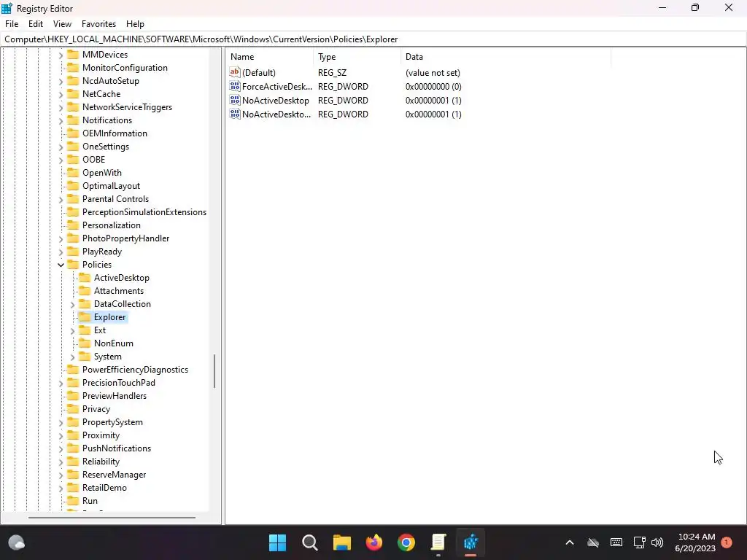The height and width of the screenshot is (560, 747).
Task: Launch Firefox from the taskbar
Action: coord(374,542)
